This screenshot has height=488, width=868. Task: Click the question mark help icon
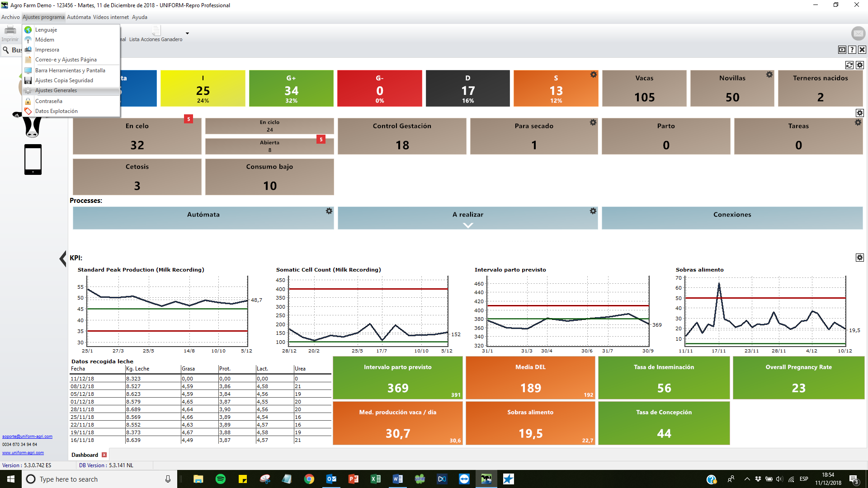[852, 50]
